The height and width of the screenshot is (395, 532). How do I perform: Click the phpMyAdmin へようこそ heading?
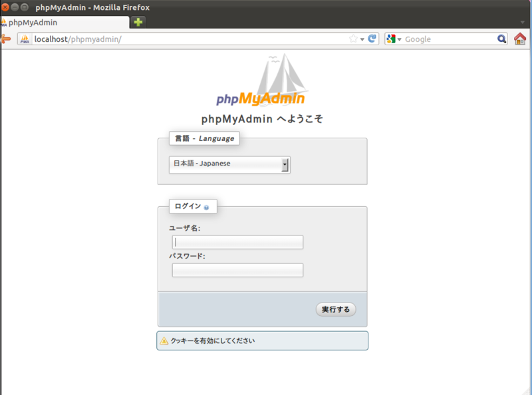click(262, 119)
